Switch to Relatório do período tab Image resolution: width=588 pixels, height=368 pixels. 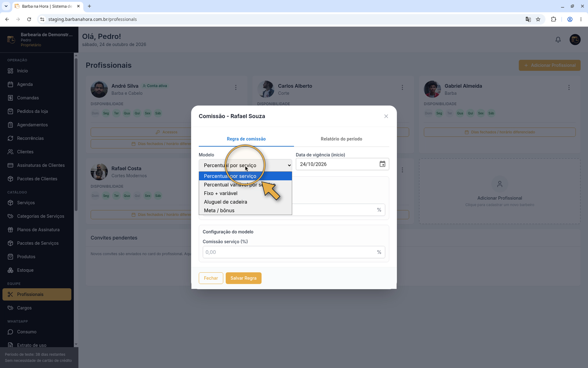point(341,139)
